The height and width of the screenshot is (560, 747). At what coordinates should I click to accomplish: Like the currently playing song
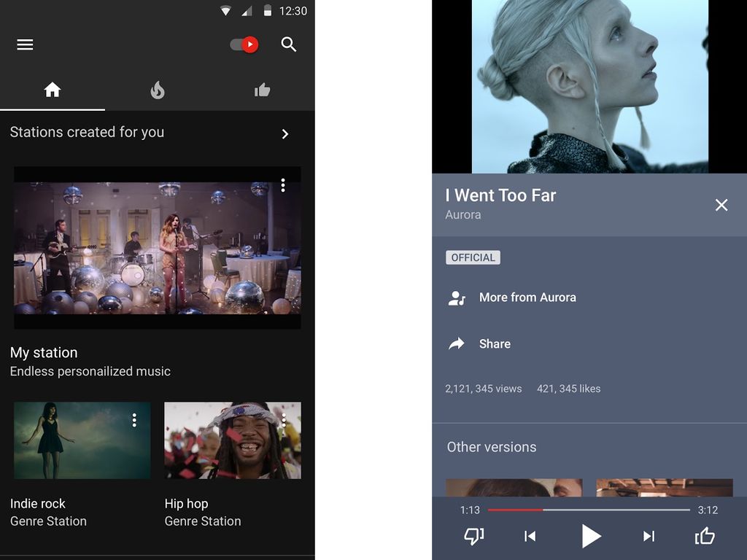click(x=705, y=536)
